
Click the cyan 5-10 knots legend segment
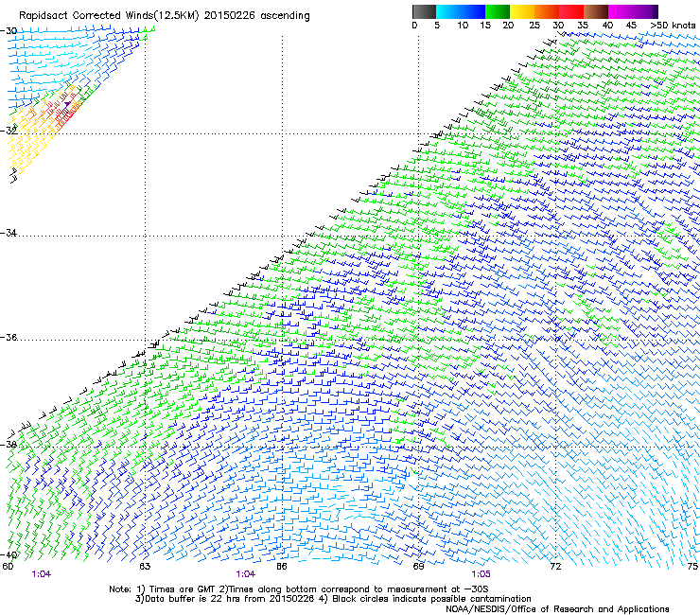[x=448, y=11]
